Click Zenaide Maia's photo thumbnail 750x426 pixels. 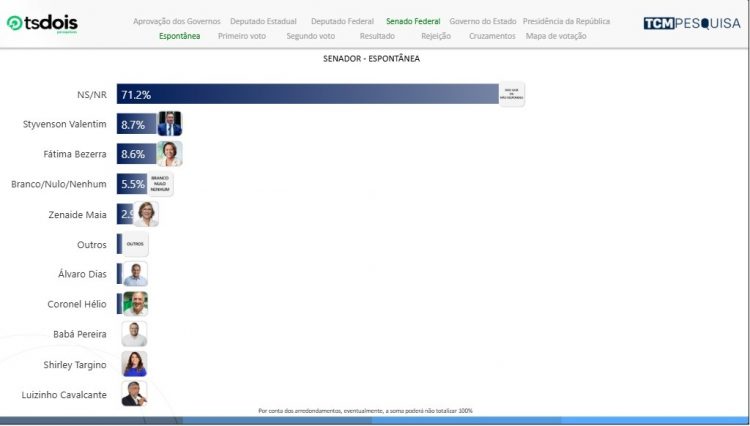[147, 214]
